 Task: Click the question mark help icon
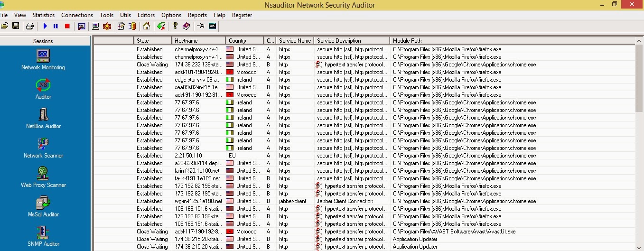pos(175,26)
